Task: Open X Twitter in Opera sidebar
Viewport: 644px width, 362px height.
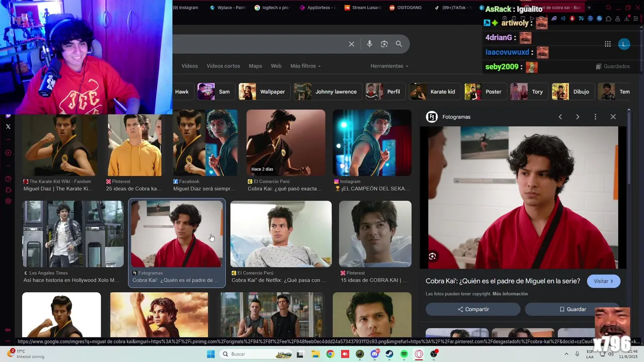Action: [8, 127]
